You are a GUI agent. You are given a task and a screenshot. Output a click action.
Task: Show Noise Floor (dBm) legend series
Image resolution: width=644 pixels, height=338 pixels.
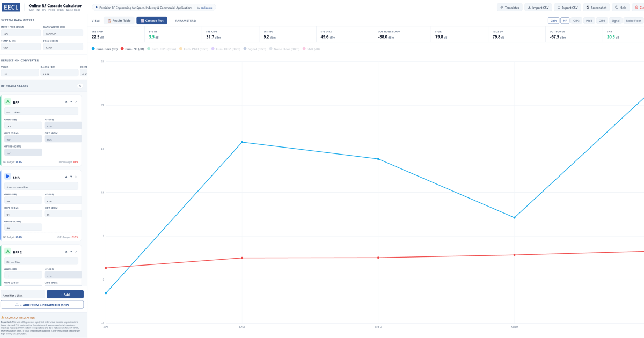[x=284, y=49]
